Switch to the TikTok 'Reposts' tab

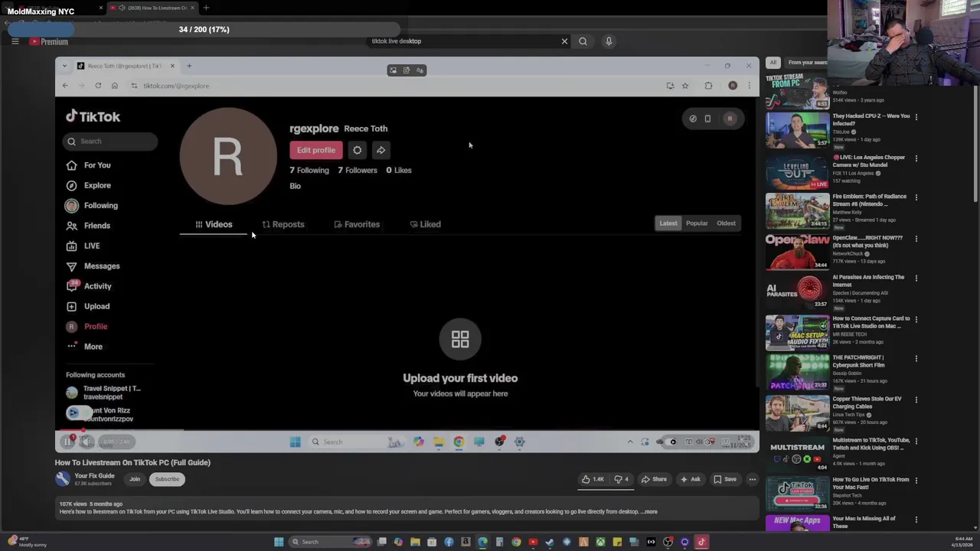point(283,224)
